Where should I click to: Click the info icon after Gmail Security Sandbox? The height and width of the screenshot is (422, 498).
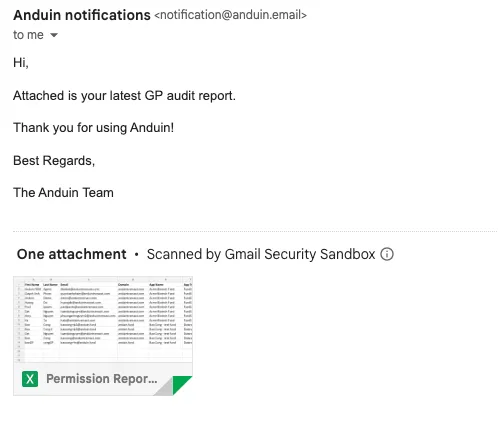tap(387, 254)
